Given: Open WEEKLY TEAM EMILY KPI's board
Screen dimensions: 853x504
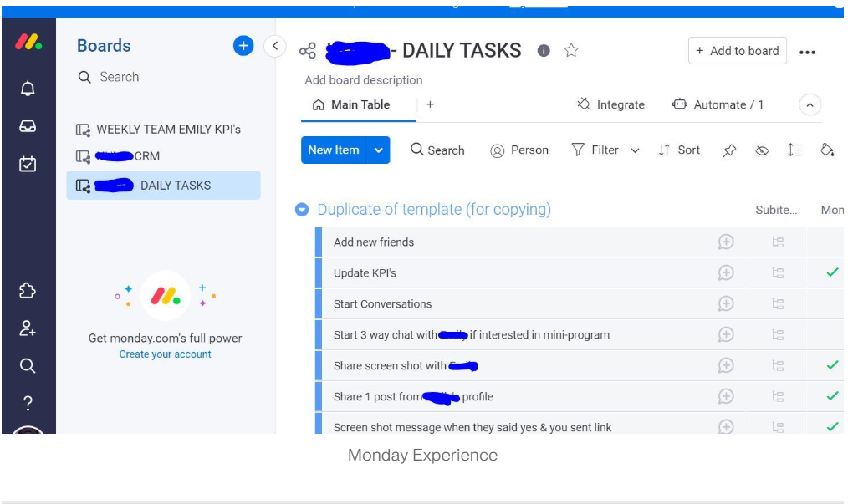Looking at the screenshot, I should (163, 130).
